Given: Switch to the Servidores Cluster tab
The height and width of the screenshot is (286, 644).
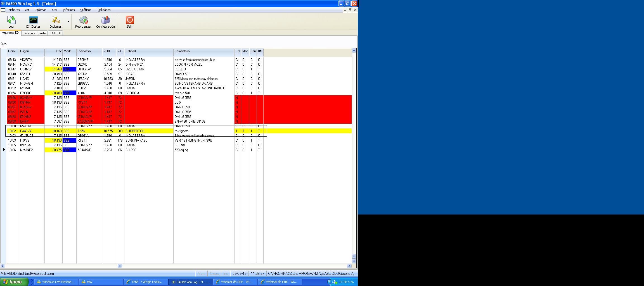Looking at the screenshot, I should pyautogui.click(x=35, y=33).
